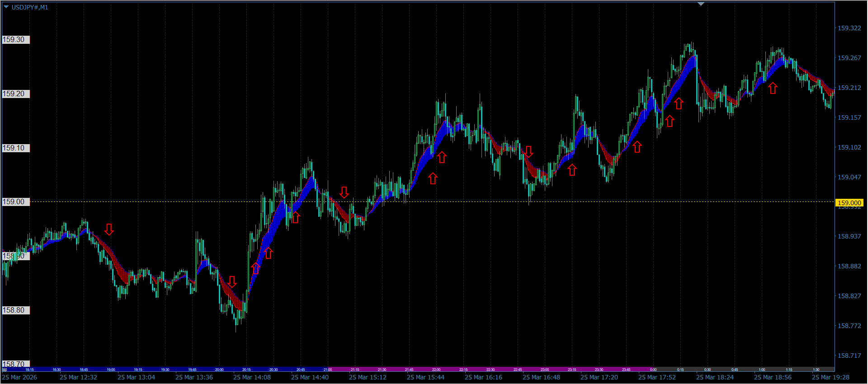
Task: Click the lowest red down arrow near 158.85
Action: (232, 282)
